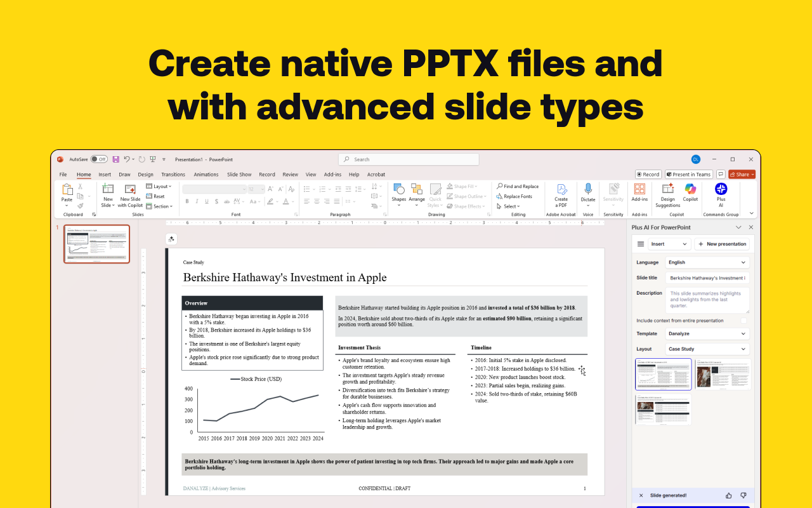Open the font color picker
812x508 pixels.
pyautogui.click(x=287, y=201)
